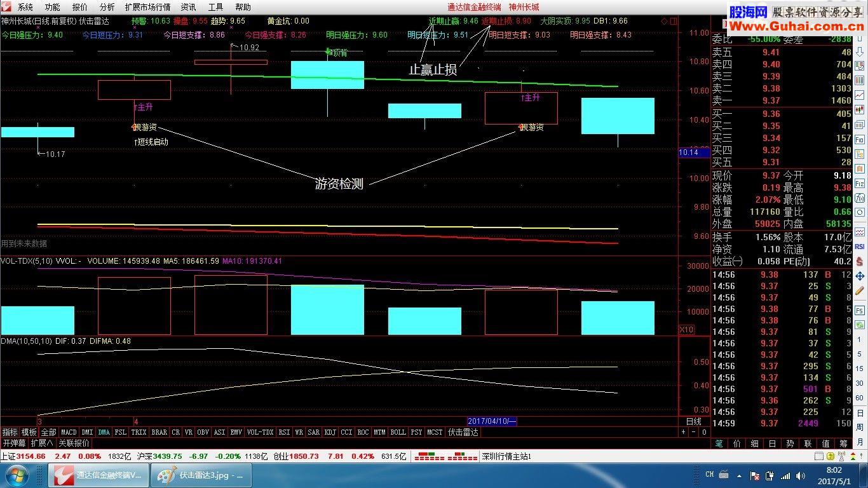Click the blue four-way arrows move icon
Image resolution: width=868 pixels, height=488 pixels.
tap(860, 276)
